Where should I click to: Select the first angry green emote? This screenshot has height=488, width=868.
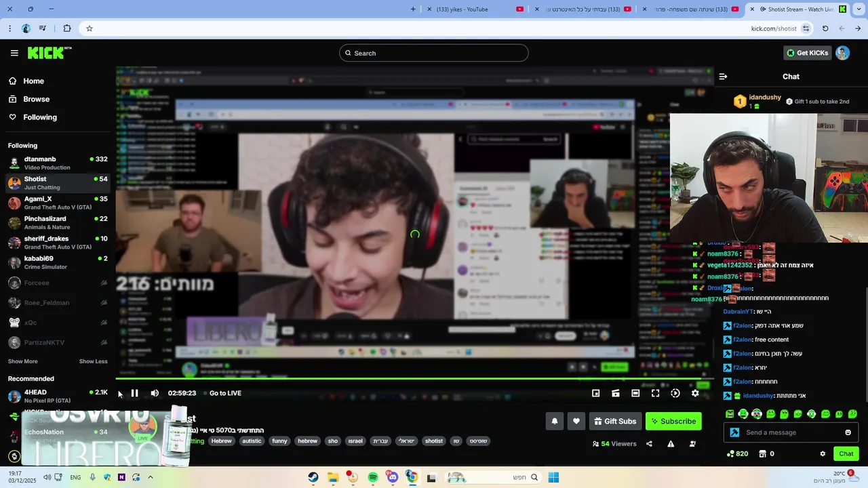click(730, 413)
